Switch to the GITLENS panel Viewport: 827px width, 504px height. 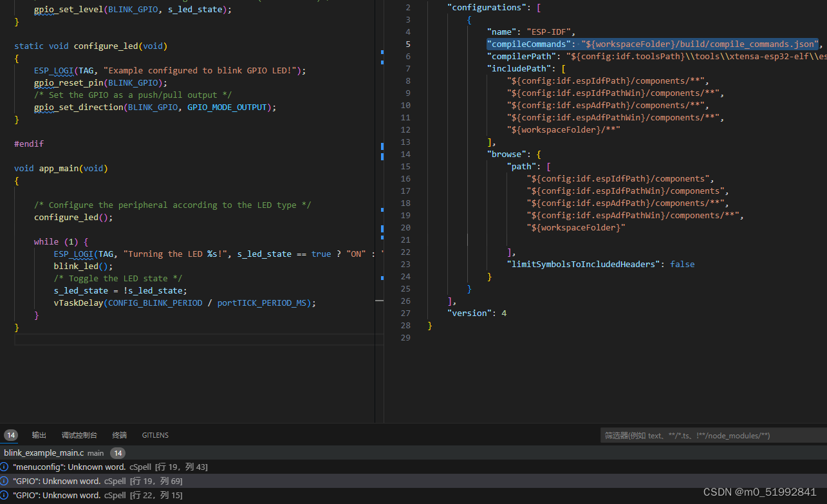coord(155,435)
